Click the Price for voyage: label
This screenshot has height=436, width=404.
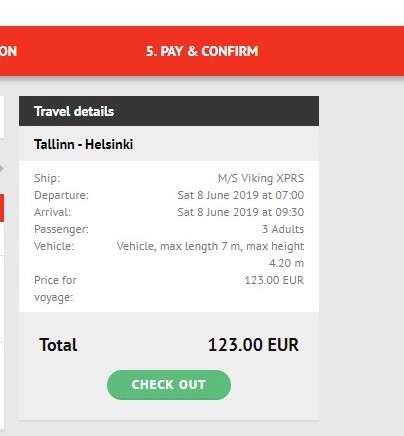click(55, 289)
